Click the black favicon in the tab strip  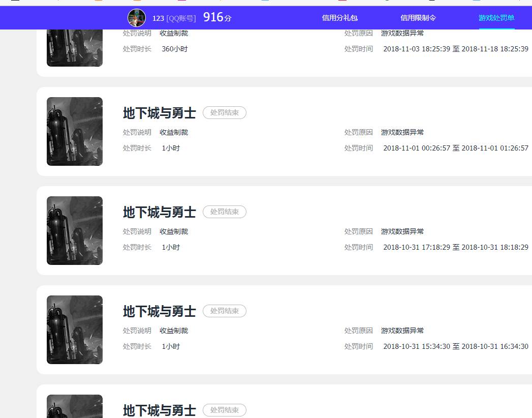pyautogui.click(x=431, y=2)
